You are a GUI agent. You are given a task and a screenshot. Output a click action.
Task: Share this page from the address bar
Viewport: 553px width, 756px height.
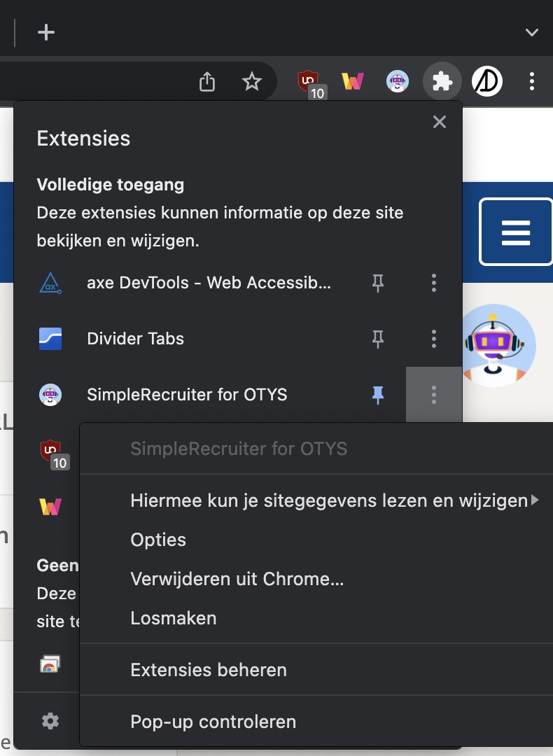[206, 81]
